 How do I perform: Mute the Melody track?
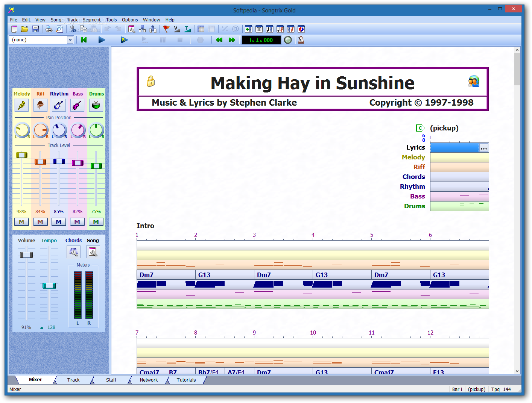point(21,222)
